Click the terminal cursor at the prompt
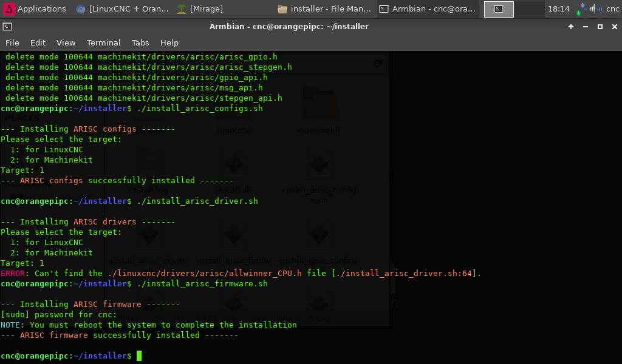This screenshot has height=364, width=622. (139, 356)
